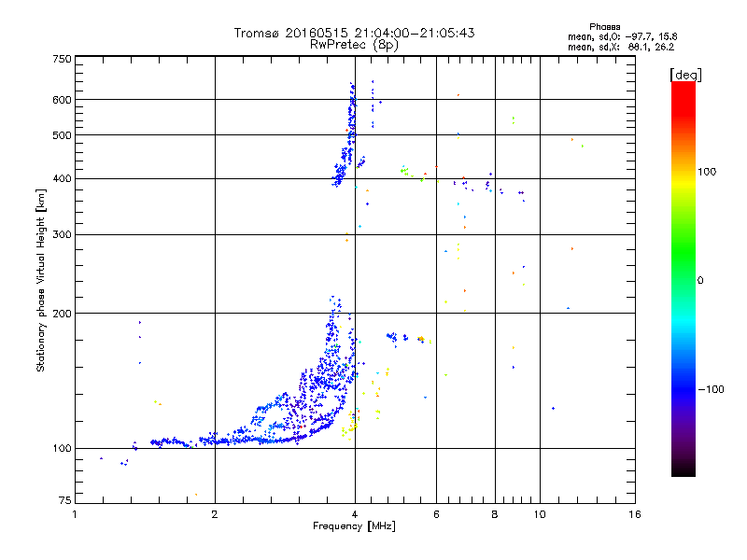Click the 'Stationary phase Virtual Height [km]' y-axis label

coord(40,281)
